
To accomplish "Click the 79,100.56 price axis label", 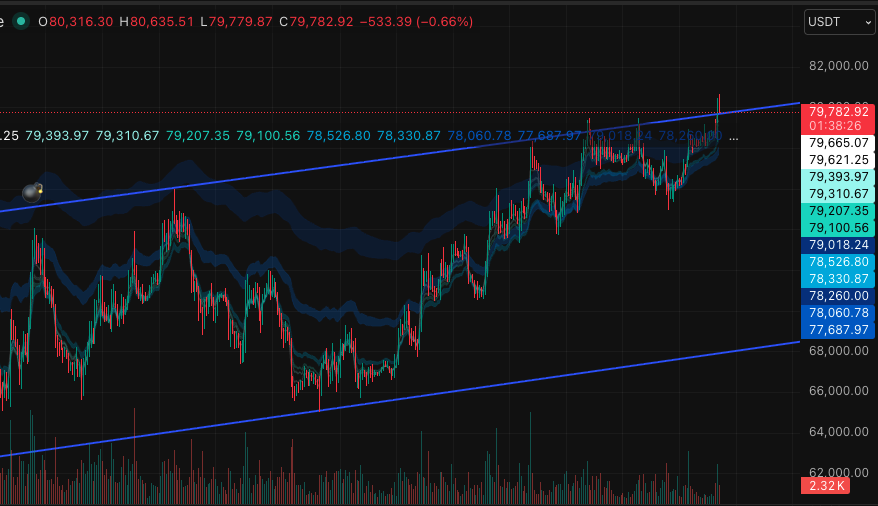I will 838,228.
